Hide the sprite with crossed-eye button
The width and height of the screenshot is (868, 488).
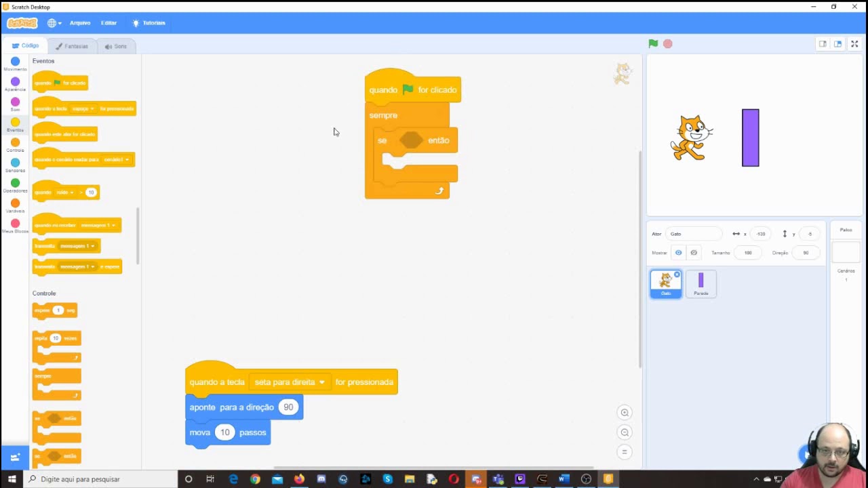coord(693,253)
